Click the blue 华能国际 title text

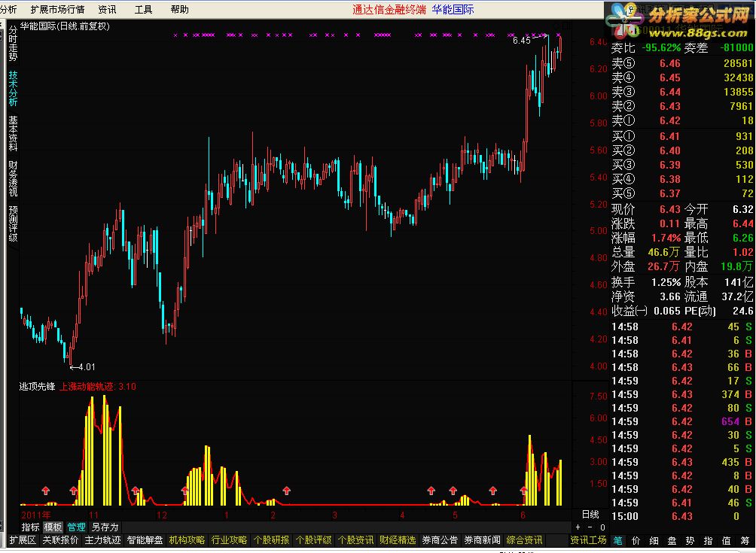coord(453,9)
